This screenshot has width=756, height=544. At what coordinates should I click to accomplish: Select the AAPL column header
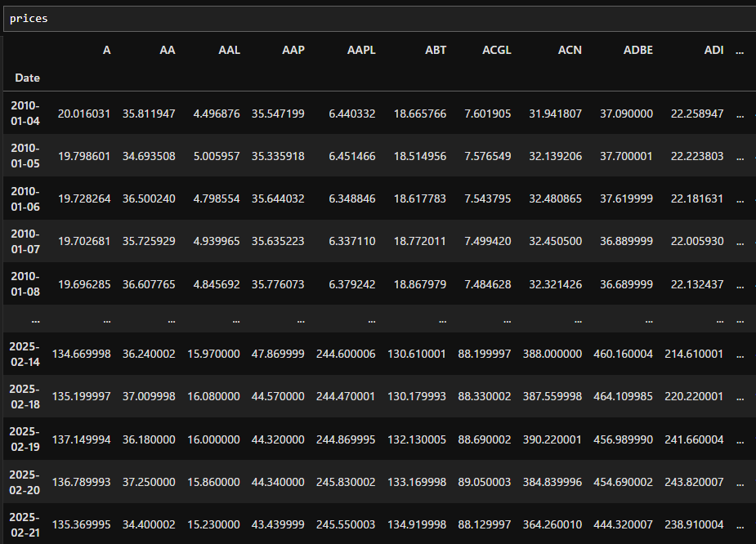361,50
